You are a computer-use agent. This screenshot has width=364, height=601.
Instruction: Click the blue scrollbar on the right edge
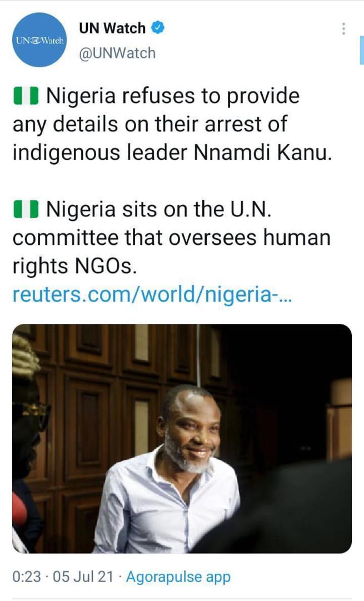pos(362,54)
